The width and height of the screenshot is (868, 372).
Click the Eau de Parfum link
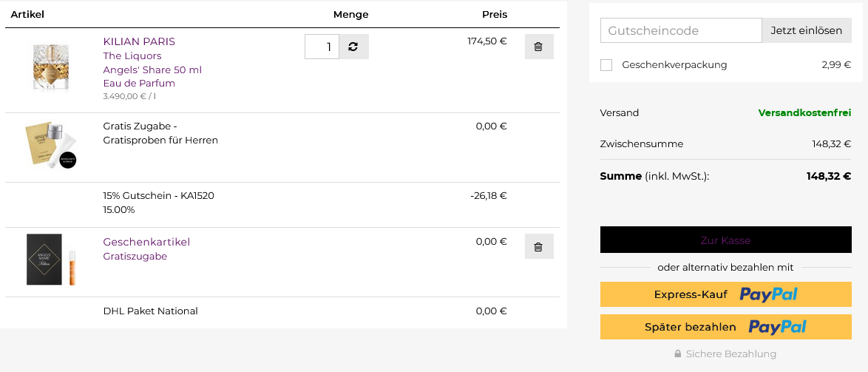pyautogui.click(x=139, y=83)
